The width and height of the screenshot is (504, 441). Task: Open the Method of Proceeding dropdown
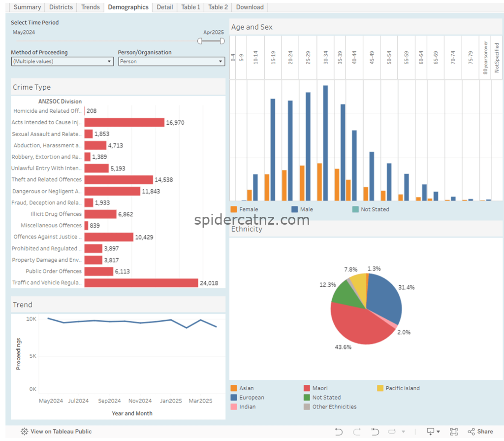[x=63, y=62]
